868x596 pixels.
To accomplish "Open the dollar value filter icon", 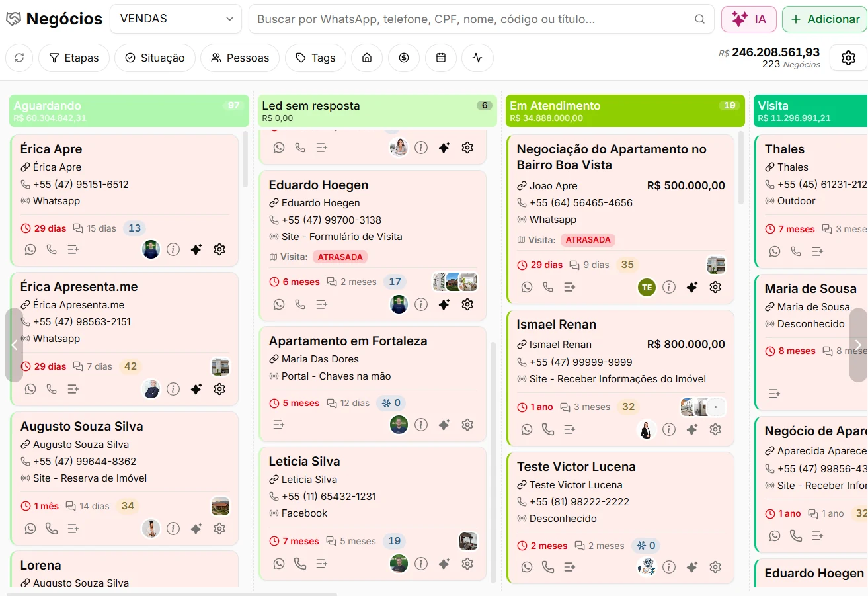I will coord(404,58).
